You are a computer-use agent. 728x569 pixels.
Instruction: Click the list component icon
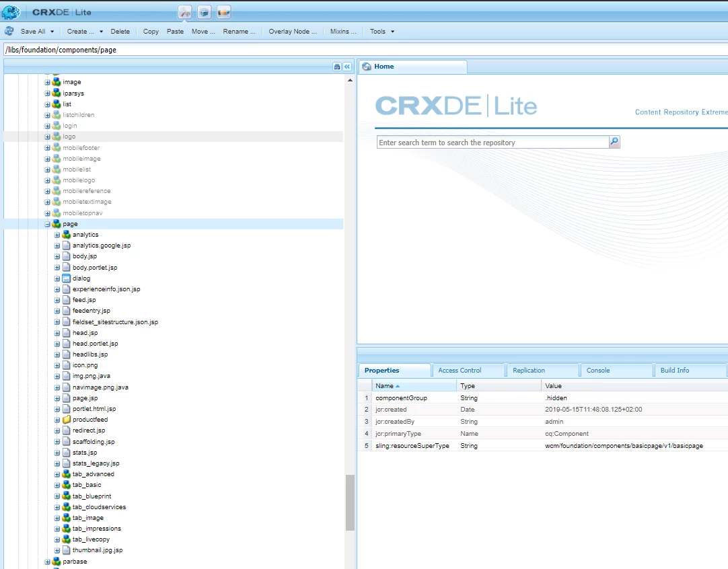(x=56, y=104)
